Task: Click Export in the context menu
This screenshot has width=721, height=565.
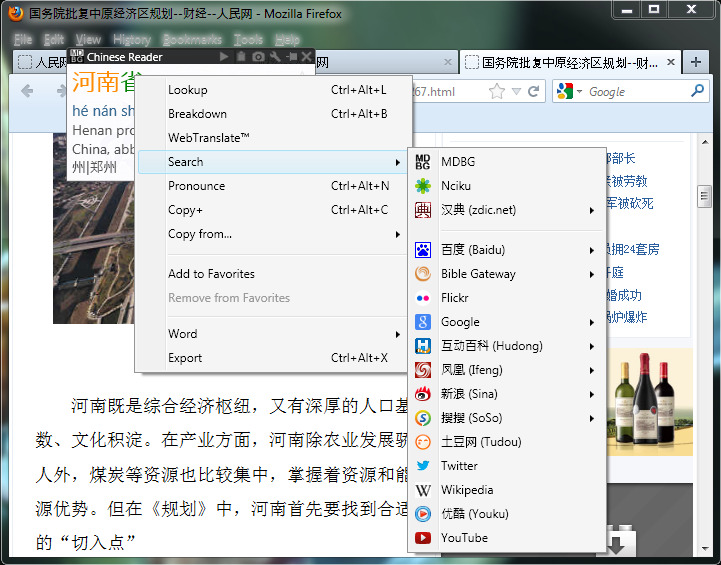Action: click(x=274, y=358)
